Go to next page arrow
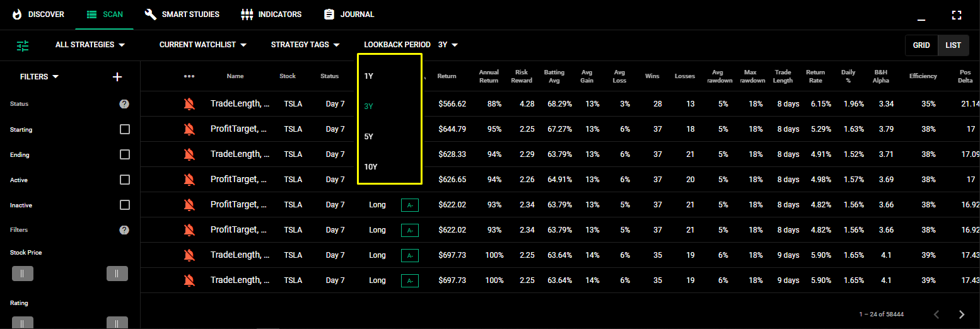980x329 pixels. [x=962, y=315]
